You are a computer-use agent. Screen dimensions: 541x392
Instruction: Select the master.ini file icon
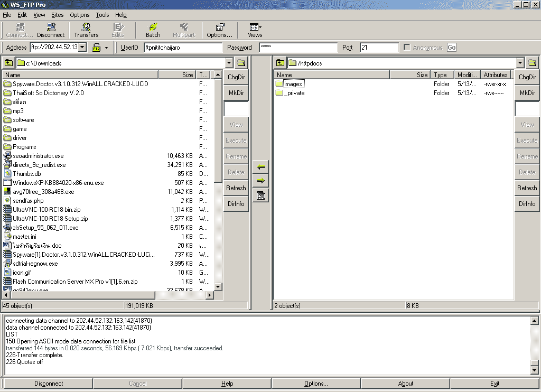pyautogui.click(x=7, y=236)
